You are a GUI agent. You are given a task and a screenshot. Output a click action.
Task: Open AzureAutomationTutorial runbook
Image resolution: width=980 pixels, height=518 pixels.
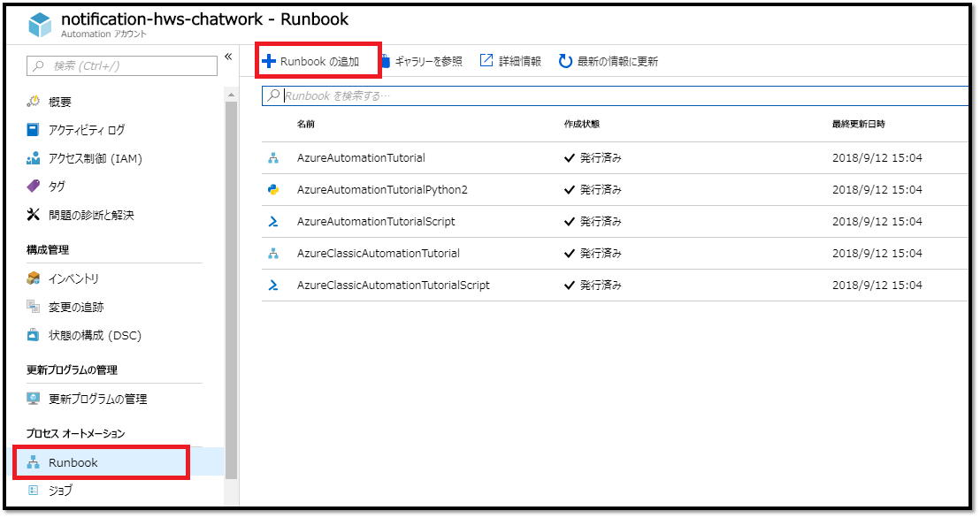click(361, 158)
